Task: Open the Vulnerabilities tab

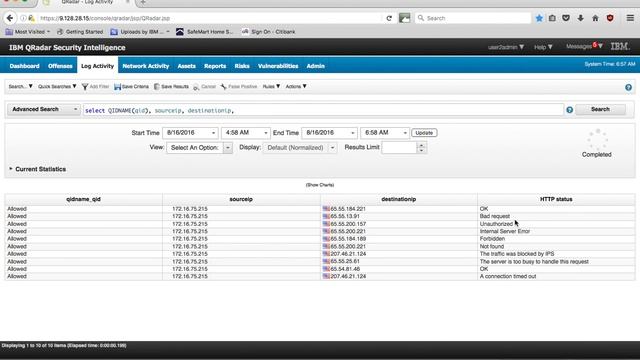Action: point(278,66)
